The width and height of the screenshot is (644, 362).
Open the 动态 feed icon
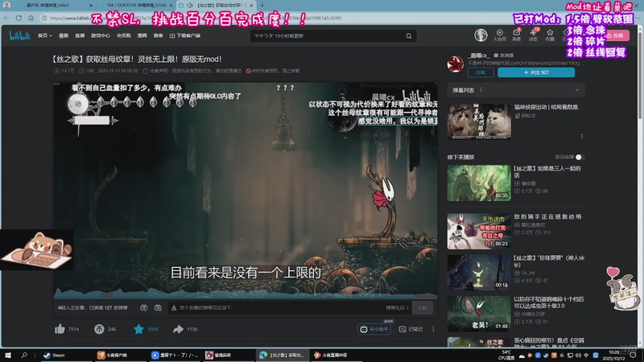coord(533,35)
